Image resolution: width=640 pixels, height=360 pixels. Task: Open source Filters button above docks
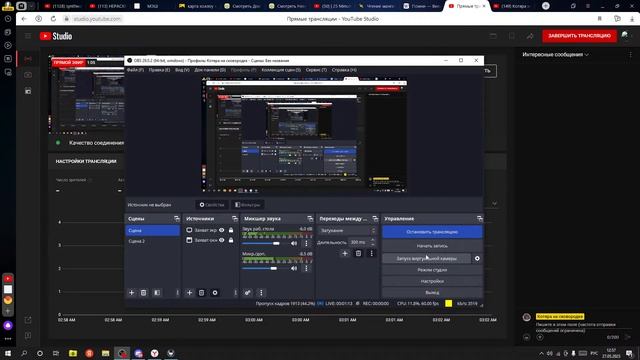point(247,204)
